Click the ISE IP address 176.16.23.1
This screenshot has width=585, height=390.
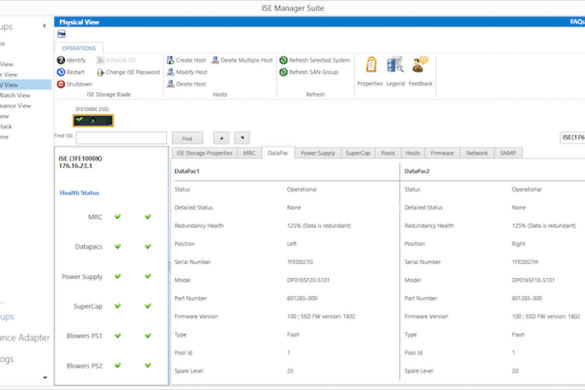click(75, 166)
